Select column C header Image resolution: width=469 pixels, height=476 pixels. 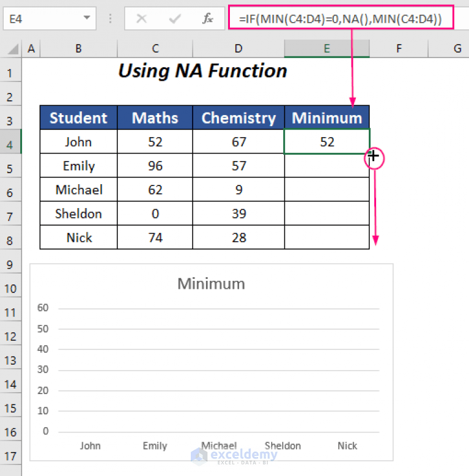(155, 48)
